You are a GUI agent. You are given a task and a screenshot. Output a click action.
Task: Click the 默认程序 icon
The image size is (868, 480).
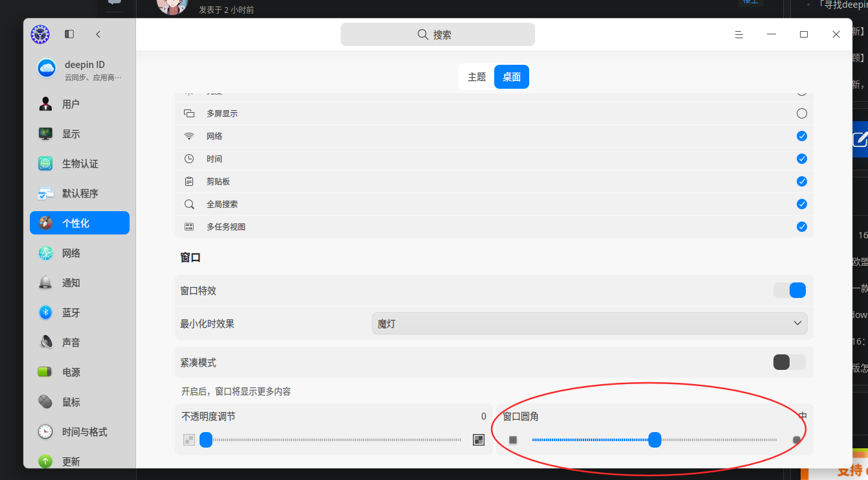tap(45, 194)
